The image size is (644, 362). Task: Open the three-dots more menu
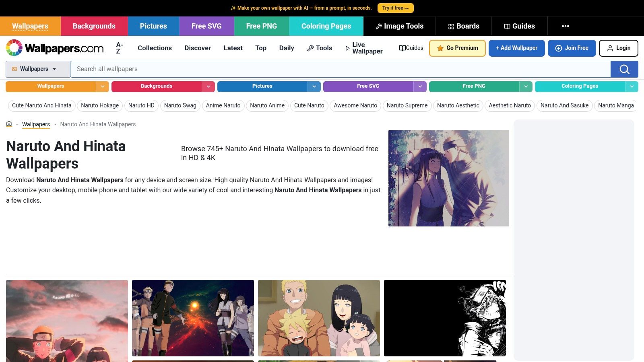(566, 26)
